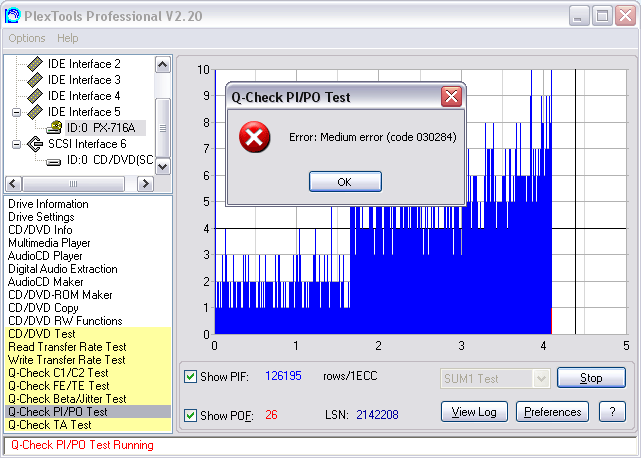Click the question mark help button
This screenshot has height=458, width=641.
click(x=612, y=412)
